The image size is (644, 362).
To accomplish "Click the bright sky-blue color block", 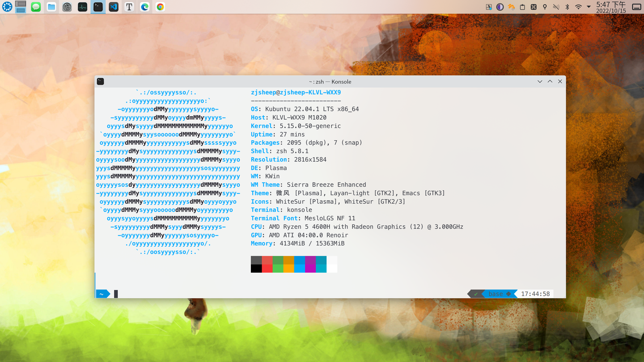I will pyautogui.click(x=299, y=269).
